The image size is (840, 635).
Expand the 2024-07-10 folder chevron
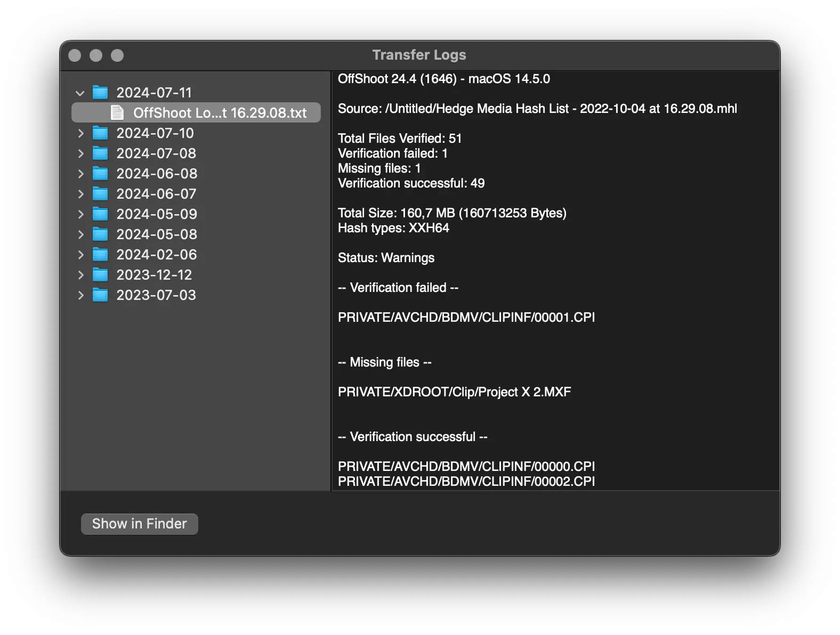click(x=80, y=133)
